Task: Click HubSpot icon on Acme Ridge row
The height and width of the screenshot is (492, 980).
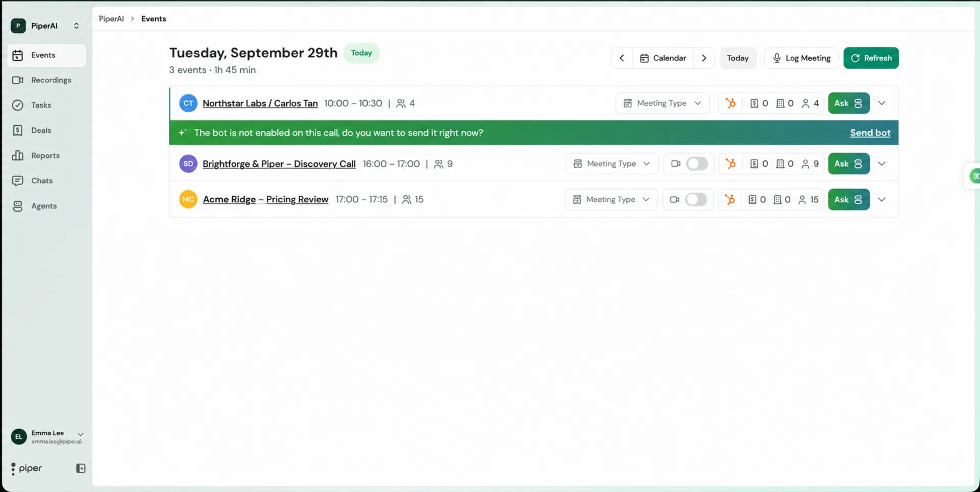Action: [x=730, y=200]
